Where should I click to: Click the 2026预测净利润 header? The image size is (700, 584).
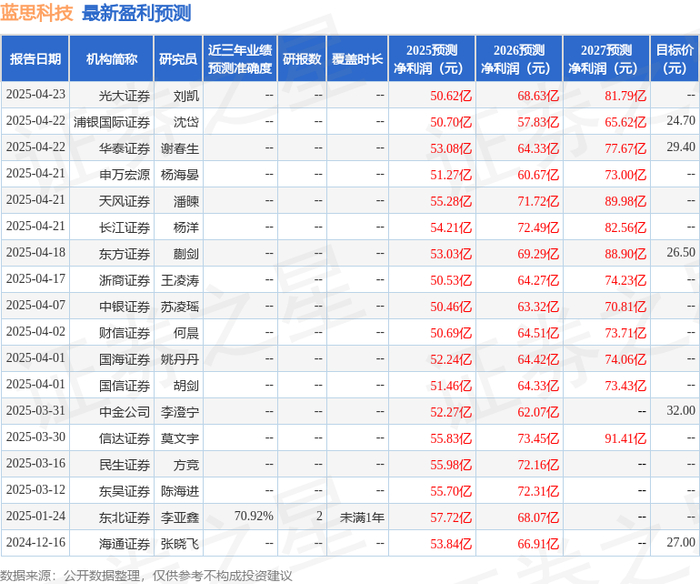pos(519,59)
